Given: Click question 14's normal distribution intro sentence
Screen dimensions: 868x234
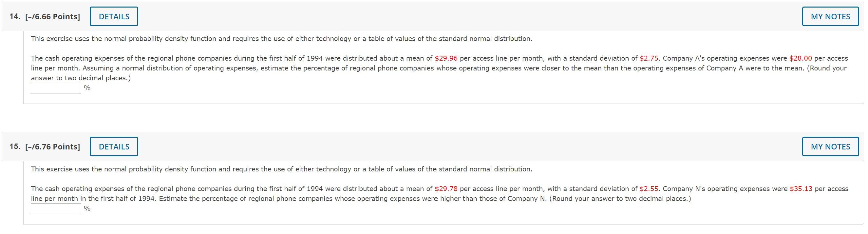Looking at the screenshot, I should 282,39.
